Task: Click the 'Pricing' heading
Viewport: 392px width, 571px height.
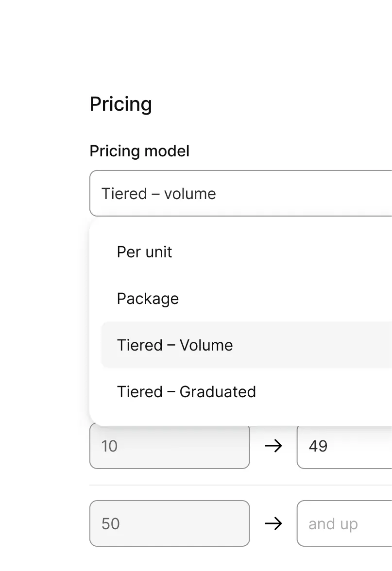Action: pos(120,103)
